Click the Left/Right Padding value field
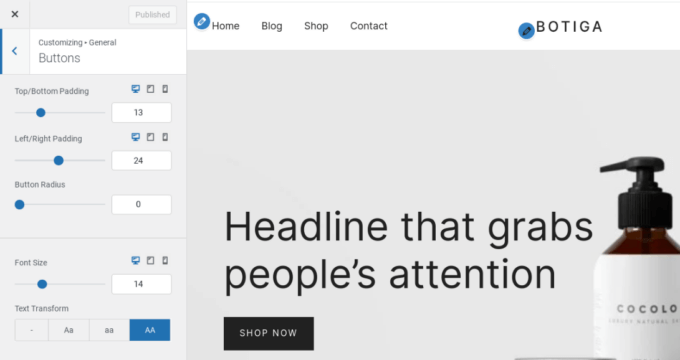The width and height of the screenshot is (680, 360). pos(141,160)
